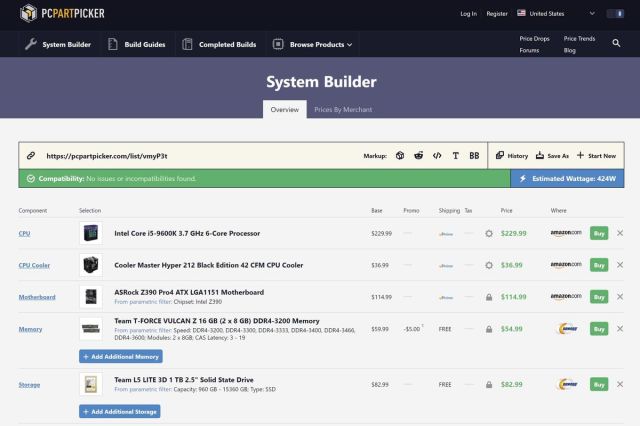Buy the Team T-FORCE memory
Screen dimensions: 640x426
pos(599,329)
